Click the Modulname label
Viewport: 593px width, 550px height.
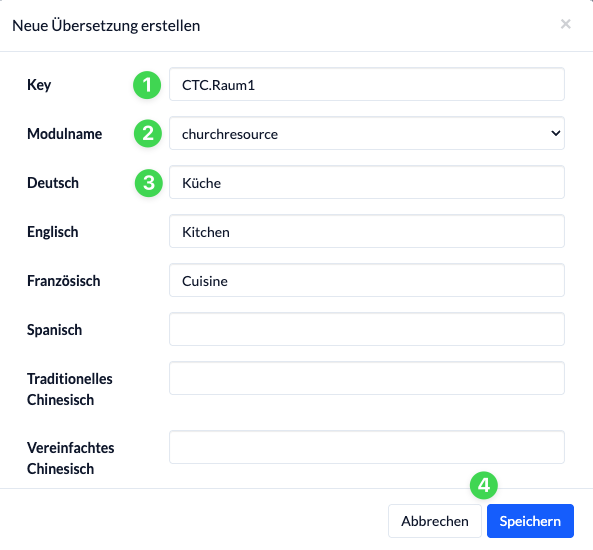click(65, 134)
